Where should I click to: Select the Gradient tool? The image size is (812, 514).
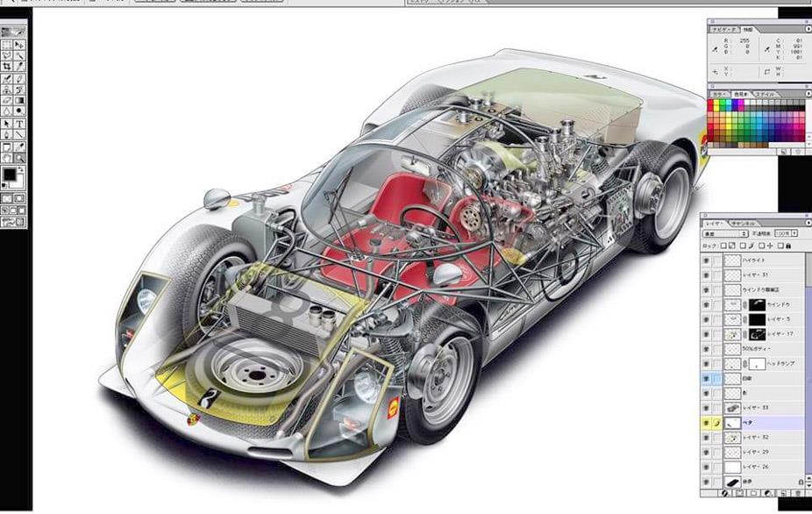coord(19,100)
